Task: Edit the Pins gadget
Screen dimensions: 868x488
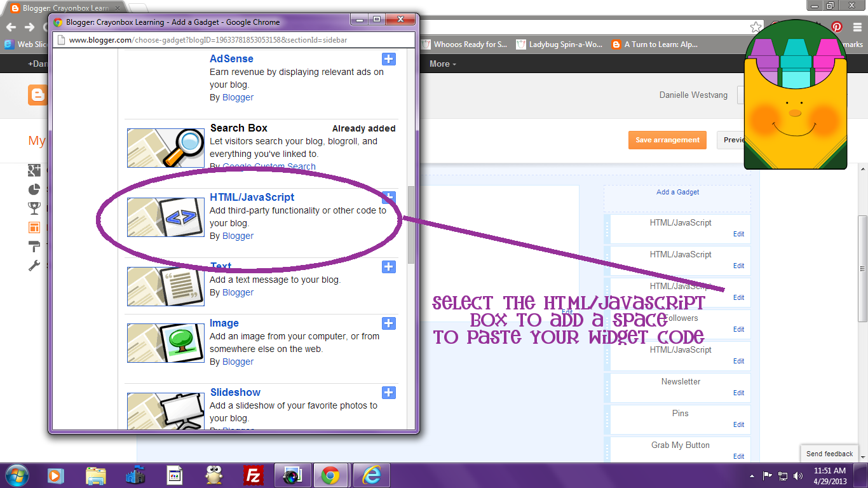Action: coord(738,424)
